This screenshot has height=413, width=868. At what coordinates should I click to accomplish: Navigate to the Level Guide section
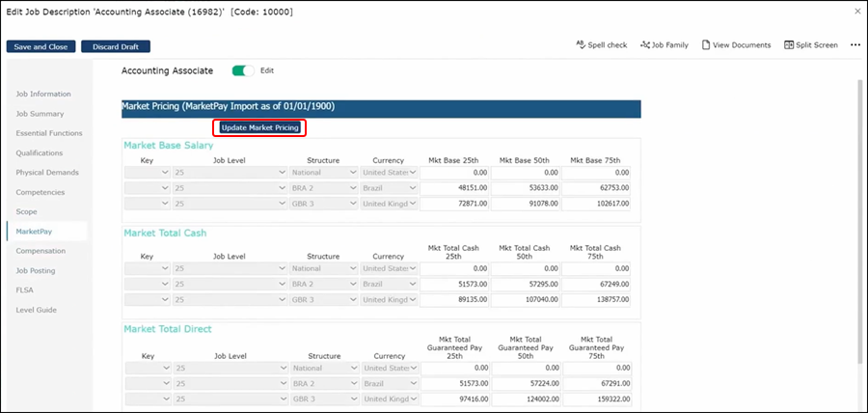(36, 310)
